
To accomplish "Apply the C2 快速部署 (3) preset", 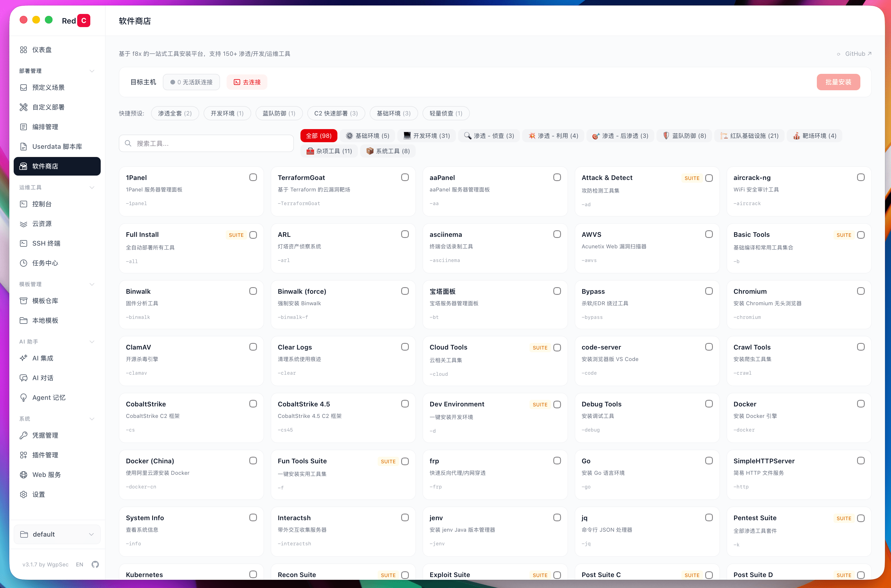I will (336, 113).
